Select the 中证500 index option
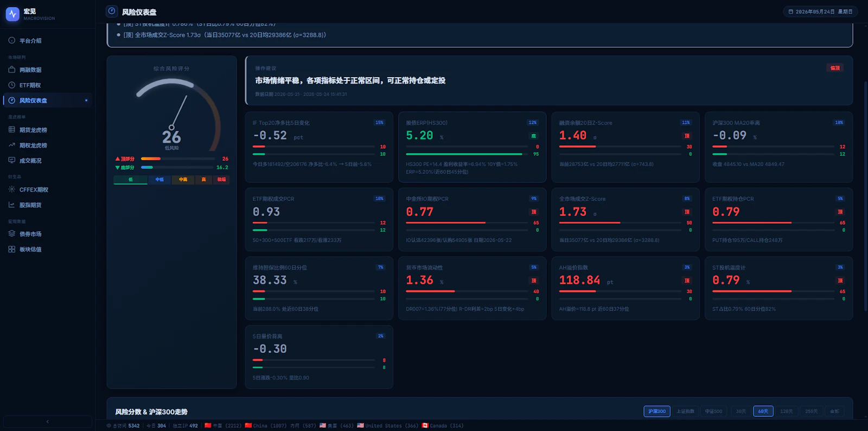 pos(713,411)
